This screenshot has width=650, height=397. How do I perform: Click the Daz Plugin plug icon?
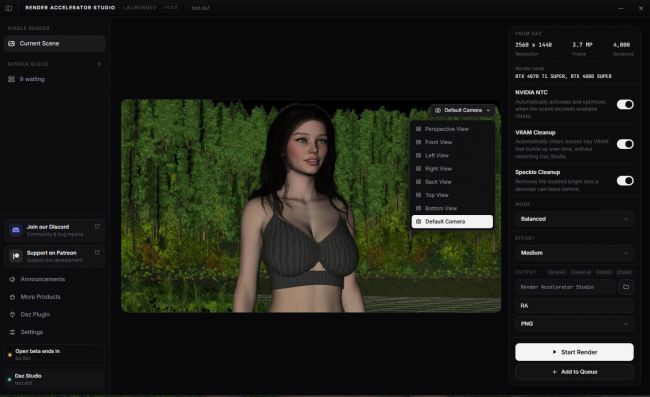[x=12, y=315]
